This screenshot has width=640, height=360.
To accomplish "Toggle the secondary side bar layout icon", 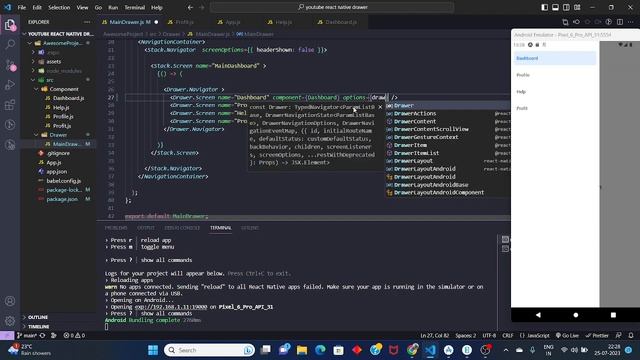I will pos(567,7).
